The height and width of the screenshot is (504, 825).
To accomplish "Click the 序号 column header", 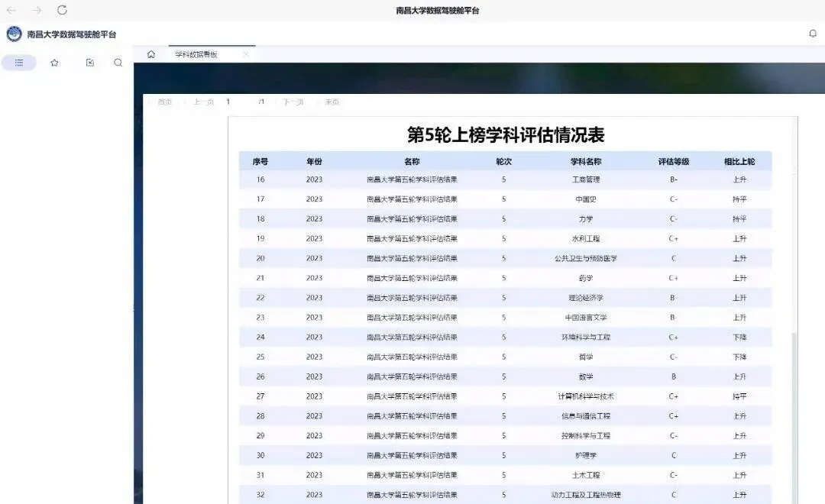I will pyautogui.click(x=260, y=162).
